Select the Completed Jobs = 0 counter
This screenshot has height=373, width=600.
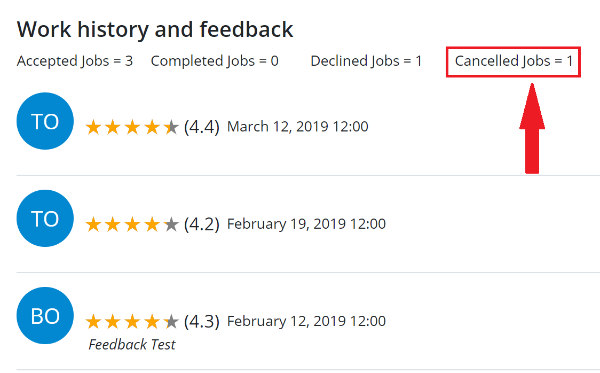215,61
